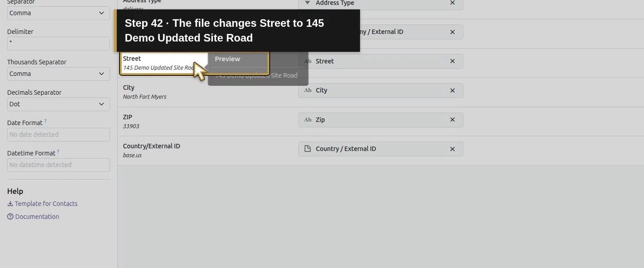
Task: Remove the Zip field mapping
Action: (452, 120)
